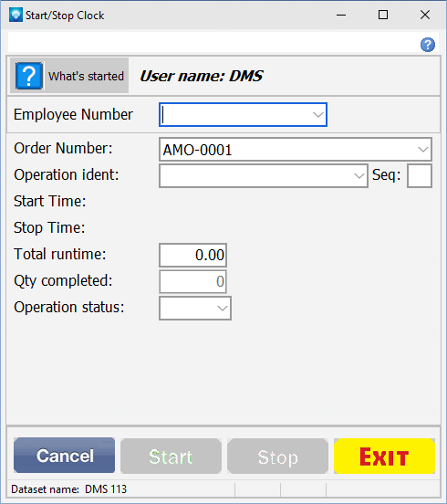Expand the Operation ident dropdown arrow

pyautogui.click(x=359, y=176)
